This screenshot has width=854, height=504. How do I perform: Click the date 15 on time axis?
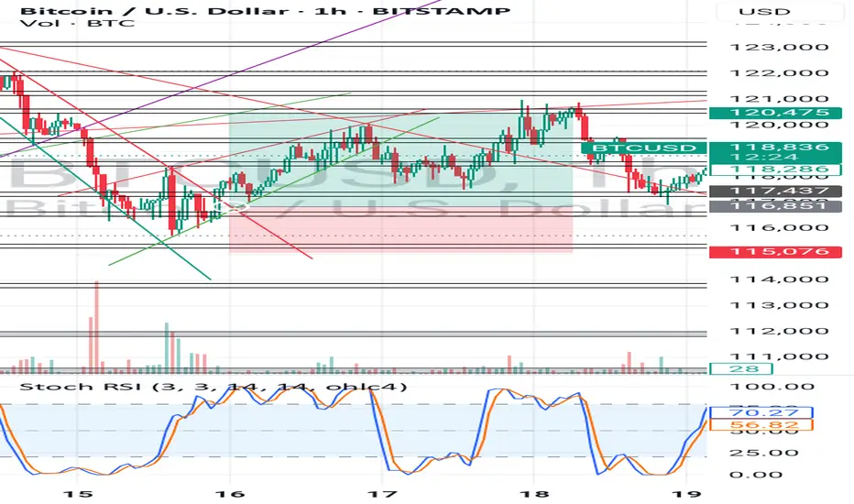click(77, 494)
